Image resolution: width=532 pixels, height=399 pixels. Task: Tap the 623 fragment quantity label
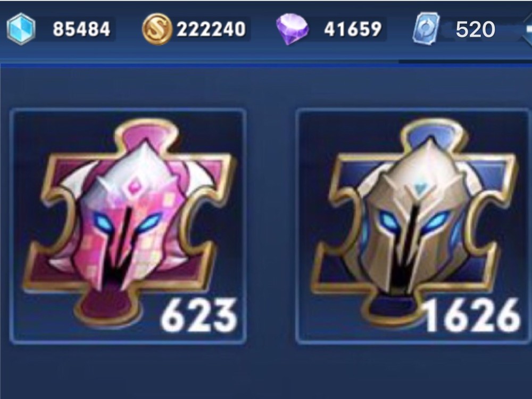tap(198, 315)
